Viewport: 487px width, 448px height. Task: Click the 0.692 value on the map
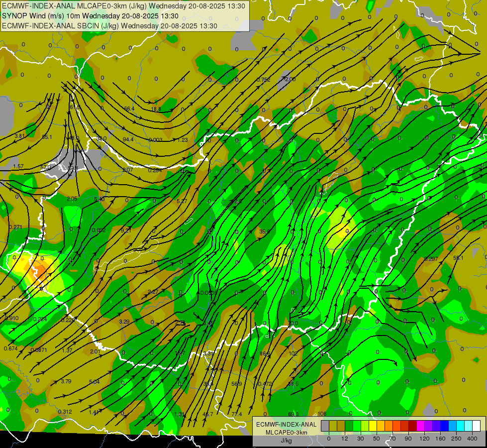(99, 230)
